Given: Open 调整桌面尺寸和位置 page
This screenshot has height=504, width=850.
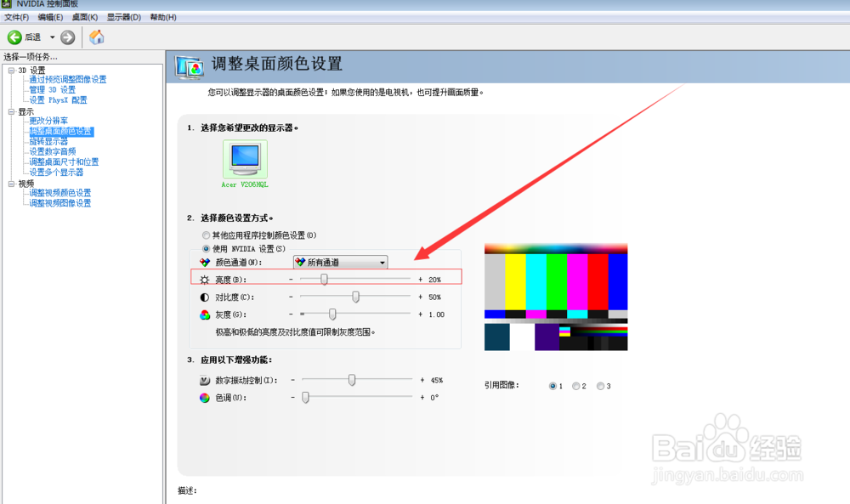Looking at the screenshot, I should tap(64, 162).
